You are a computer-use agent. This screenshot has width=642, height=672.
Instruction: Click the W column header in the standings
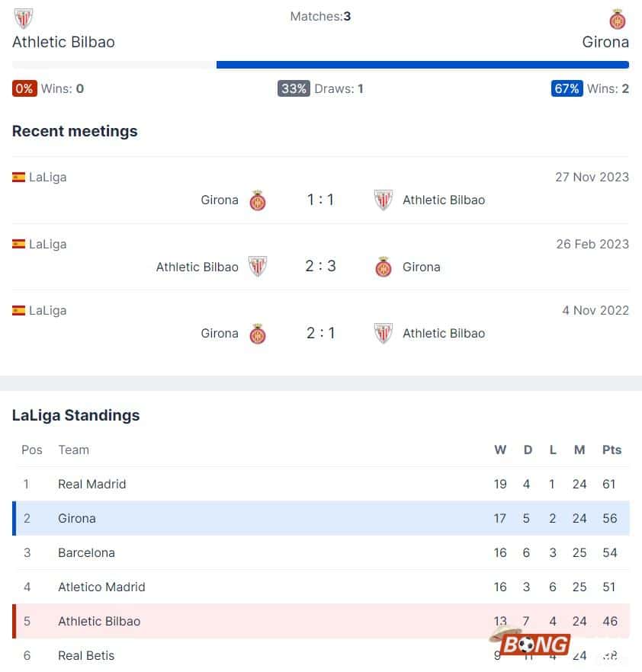[x=500, y=450]
